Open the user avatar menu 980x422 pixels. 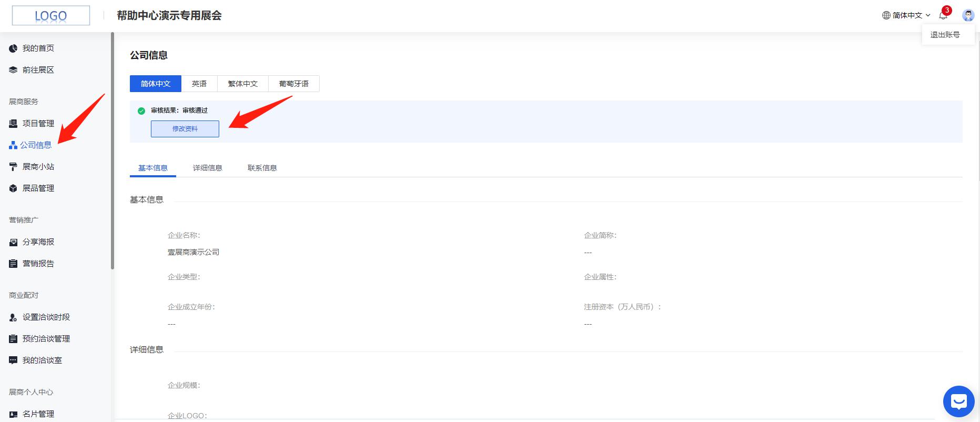coord(968,15)
